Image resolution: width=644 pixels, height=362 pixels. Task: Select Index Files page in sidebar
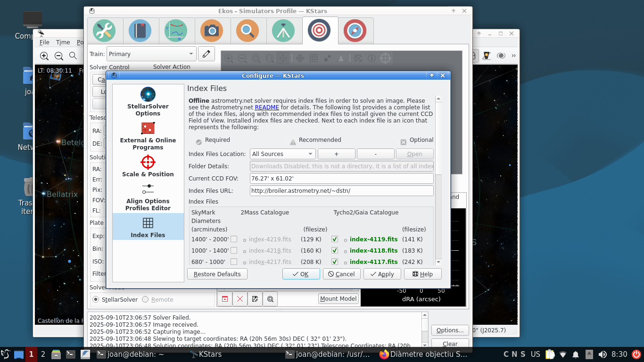pyautogui.click(x=148, y=227)
